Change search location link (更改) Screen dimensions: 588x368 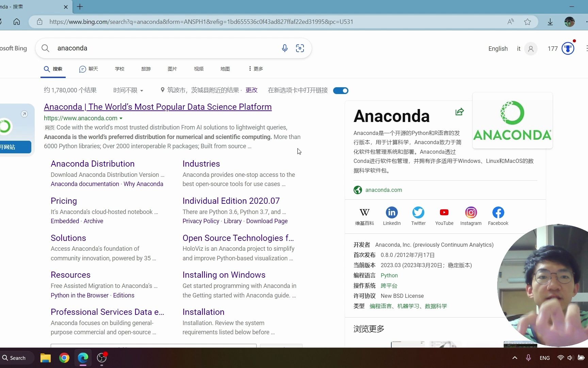click(x=251, y=90)
